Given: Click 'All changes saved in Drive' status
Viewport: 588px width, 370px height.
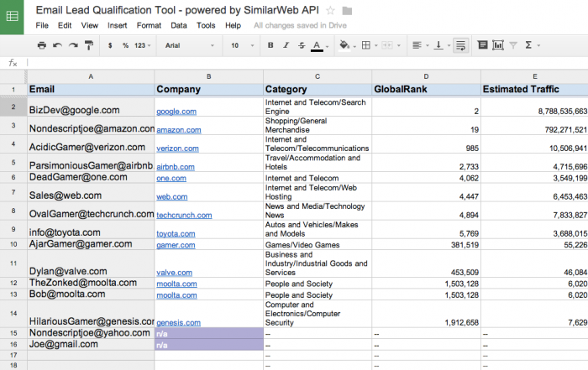Looking at the screenshot, I should (x=300, y=25).
